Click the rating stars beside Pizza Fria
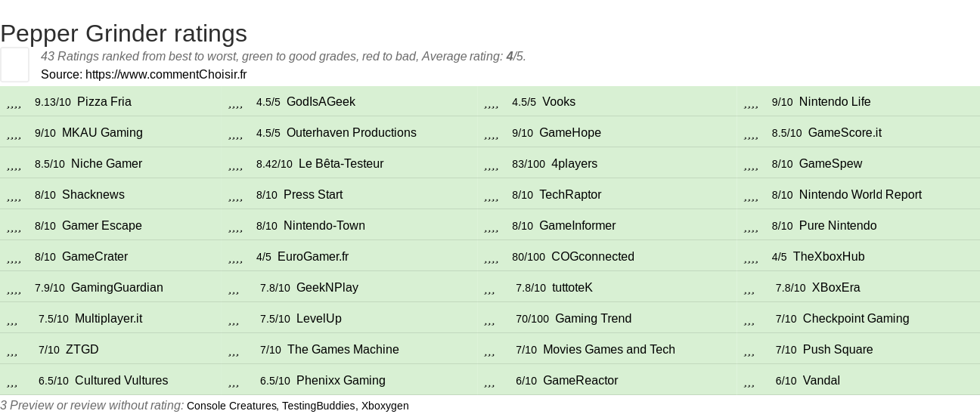Screen dimensions: 980x414 coord(14,103)
